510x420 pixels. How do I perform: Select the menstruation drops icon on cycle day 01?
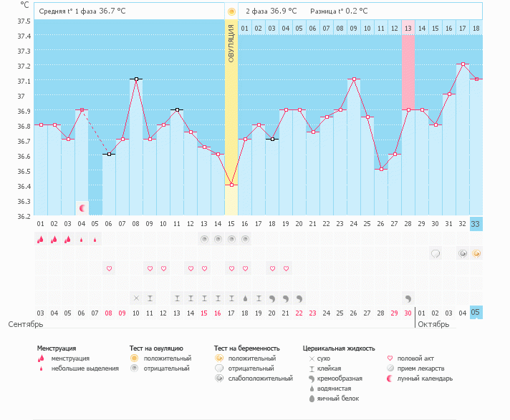pyautogui.click(x=41, y=239)
